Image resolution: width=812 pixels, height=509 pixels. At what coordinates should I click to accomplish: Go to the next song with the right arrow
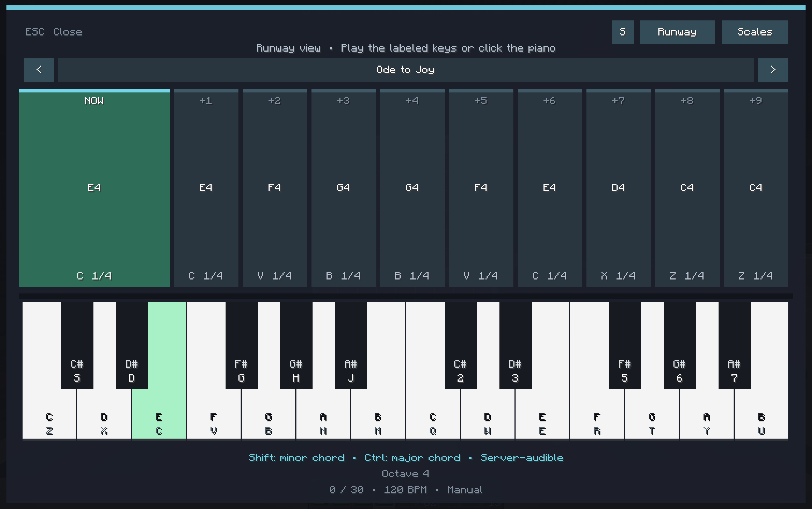point(773,70)
